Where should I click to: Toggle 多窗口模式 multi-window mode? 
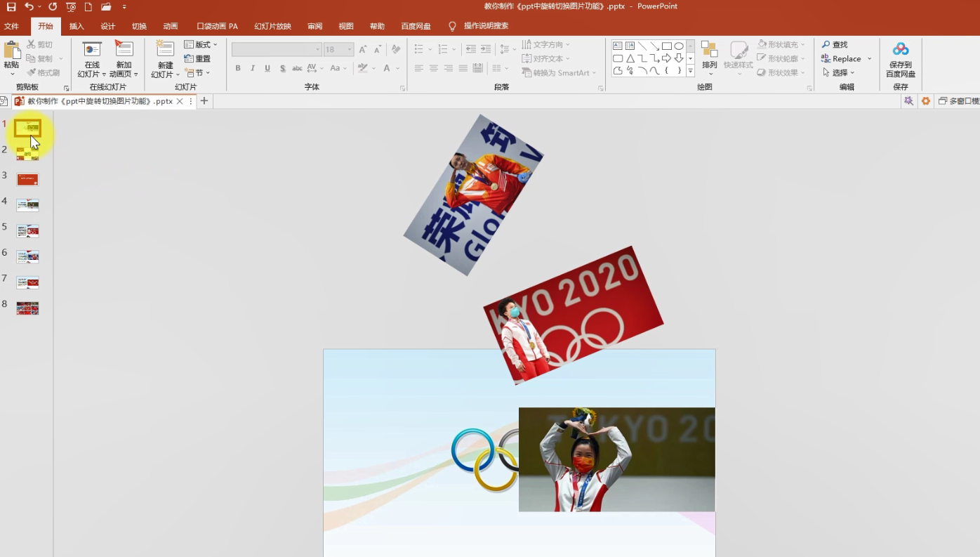[959, 101]
